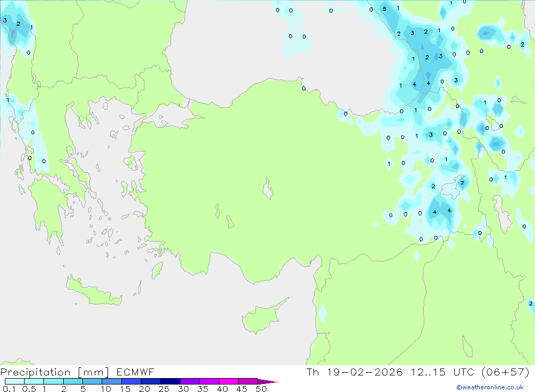This screenshot has width=535, height=392.
Task: Select the magenta 45–50 legend swatch
Action: coord(248,381)
